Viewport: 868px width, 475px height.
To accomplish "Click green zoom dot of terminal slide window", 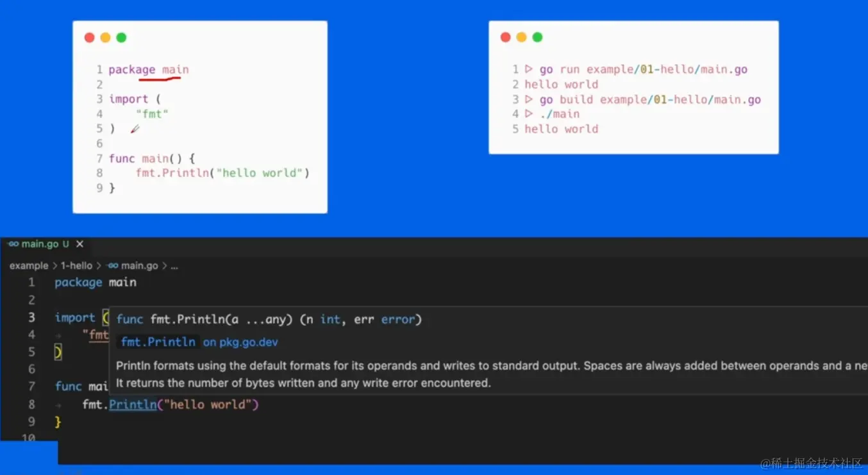I will (537, 37).
